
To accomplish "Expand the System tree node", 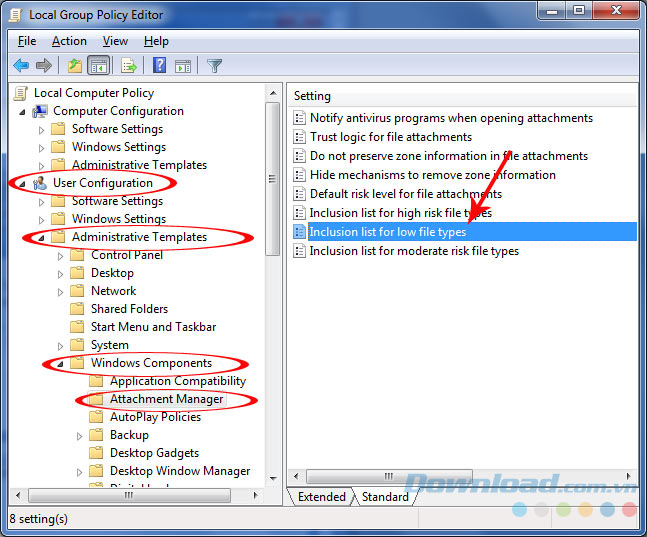I will [60, 346].
